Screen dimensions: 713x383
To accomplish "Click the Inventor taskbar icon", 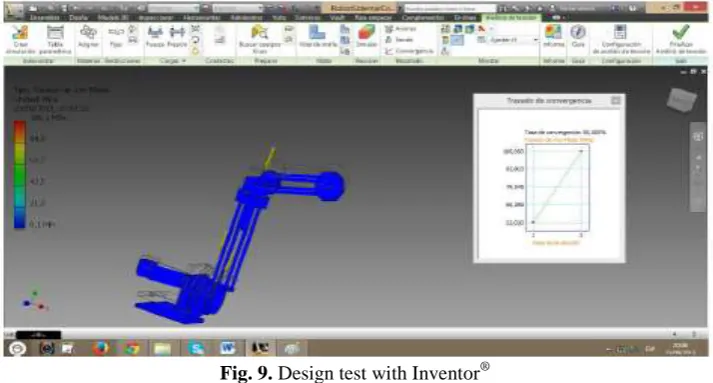I will click(260, 348).
